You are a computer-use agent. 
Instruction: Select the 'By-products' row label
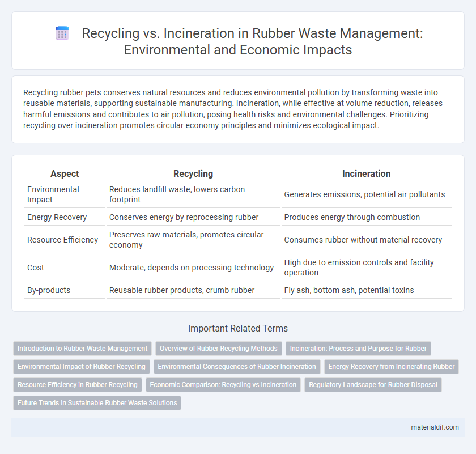[49, 290]
